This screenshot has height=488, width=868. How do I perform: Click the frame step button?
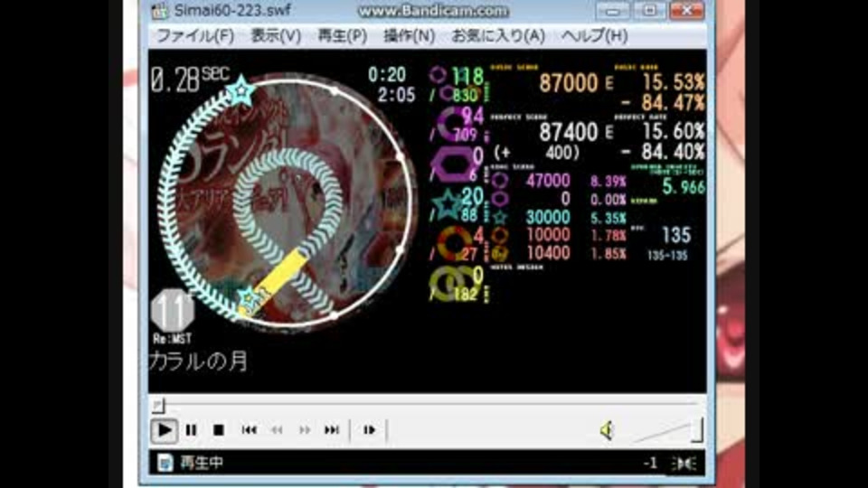[x=369, y=430]
